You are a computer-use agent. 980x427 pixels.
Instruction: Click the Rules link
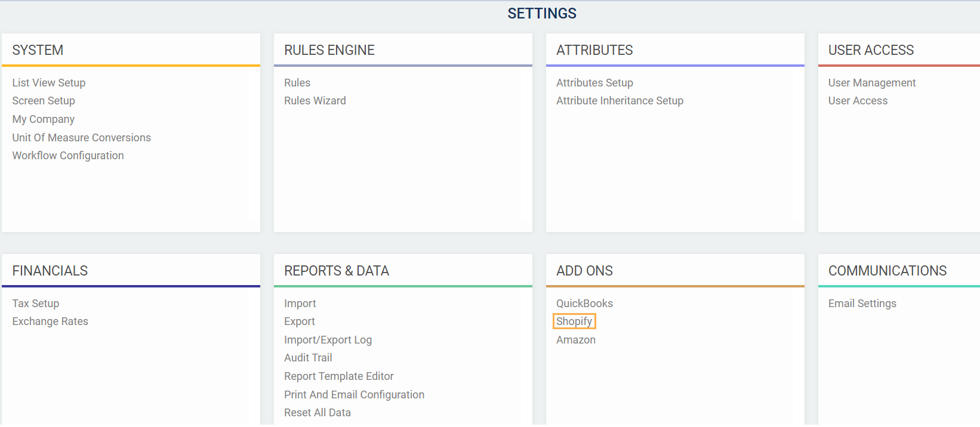point(297,83)
